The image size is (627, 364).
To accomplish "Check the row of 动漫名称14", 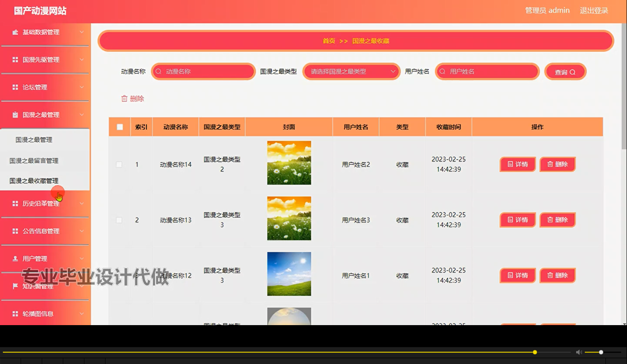I will 119,165.
